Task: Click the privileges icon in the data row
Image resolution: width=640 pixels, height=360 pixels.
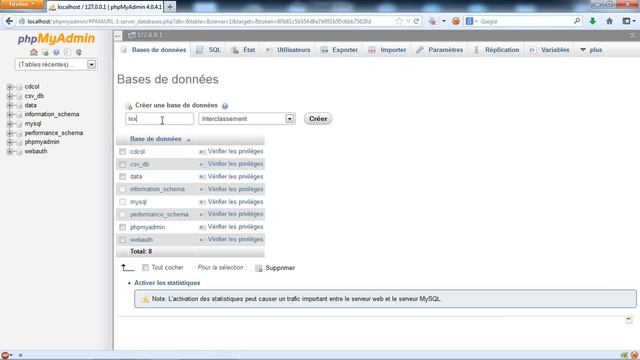Action: coord(202,177)
